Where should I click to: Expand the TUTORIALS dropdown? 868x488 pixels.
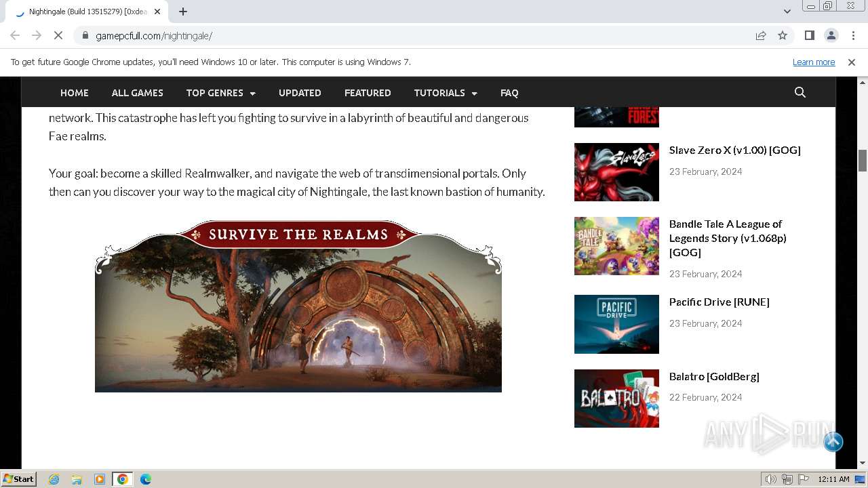point(446,93)
